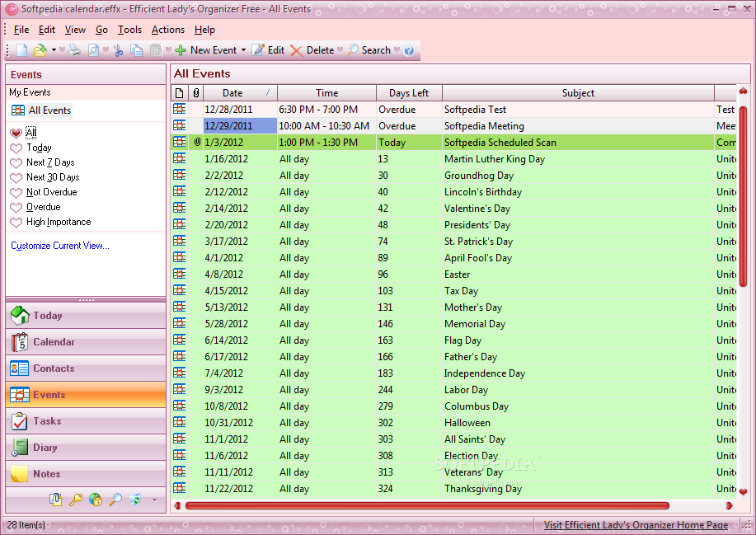The height and width of the screenshot is (535, 756).
Task: Click the Open folder toolbar icon
Action: (x=40, y=50)
